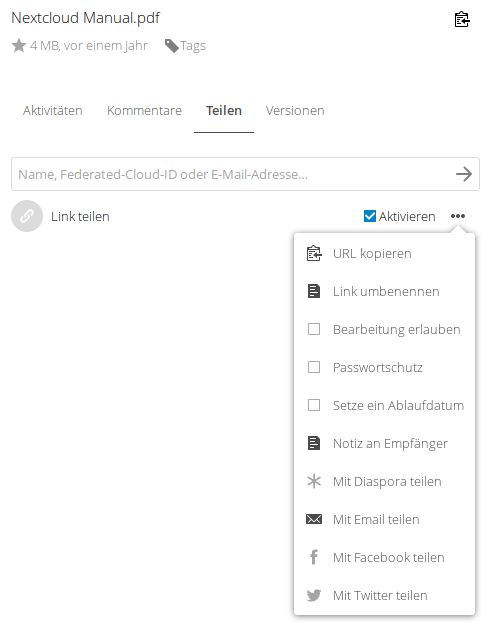The height and width of the screenshot is (627, 489).
Task: Click the Facebook icon in menu
Action: pyautogui.click(x=314, y=557)
